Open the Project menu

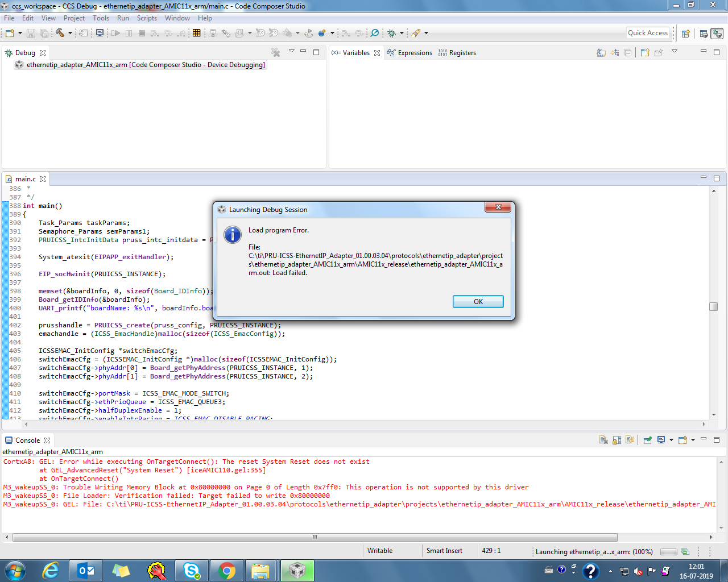pos(74,18)
